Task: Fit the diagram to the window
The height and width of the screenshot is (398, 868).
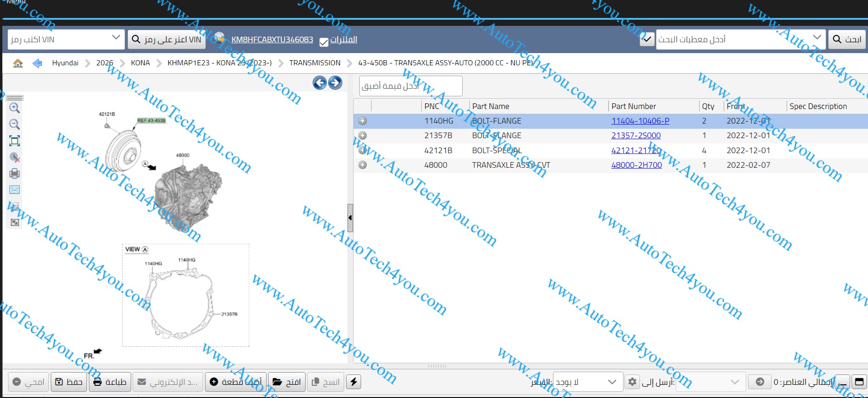Action: [x=15, y=141]
